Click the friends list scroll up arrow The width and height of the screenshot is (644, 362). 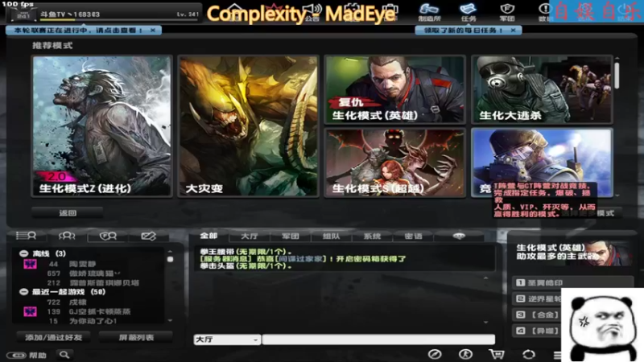pyautogui.click(x=170, y=252)
